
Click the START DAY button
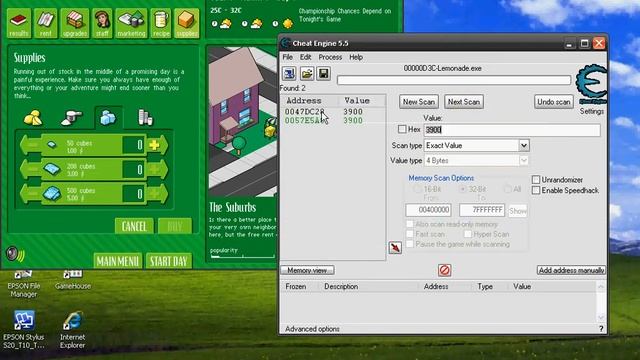[169, 261]
